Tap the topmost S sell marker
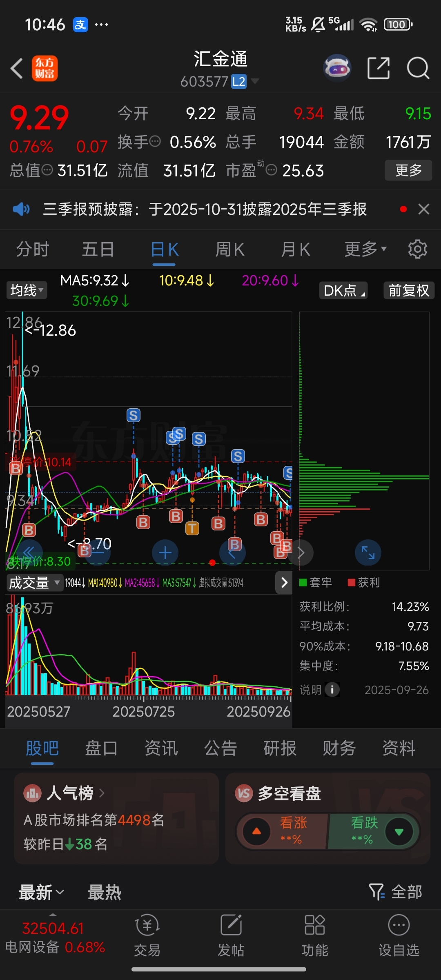 coord(134,415)
